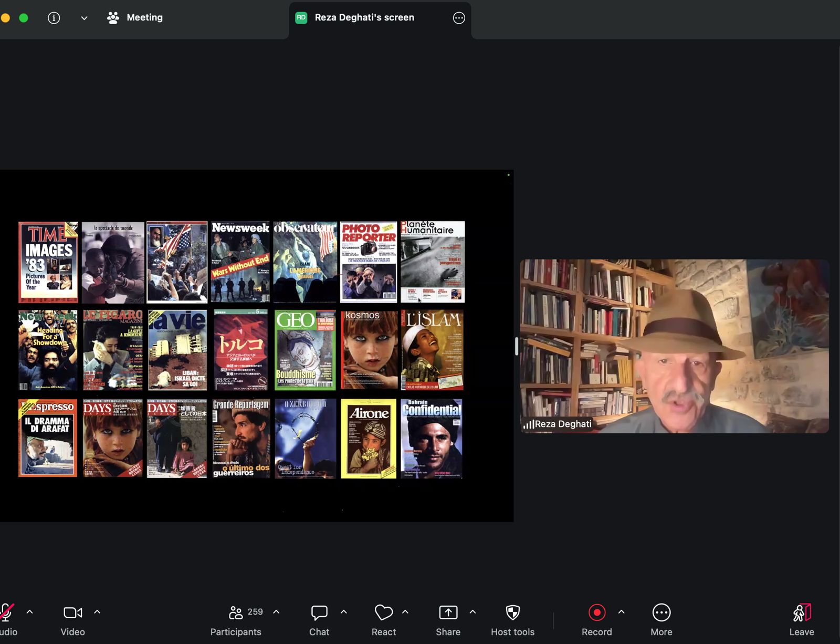Click the divider handle between screen and video
The height and width of the screenshot is (644, 840).
click(517, 346)
